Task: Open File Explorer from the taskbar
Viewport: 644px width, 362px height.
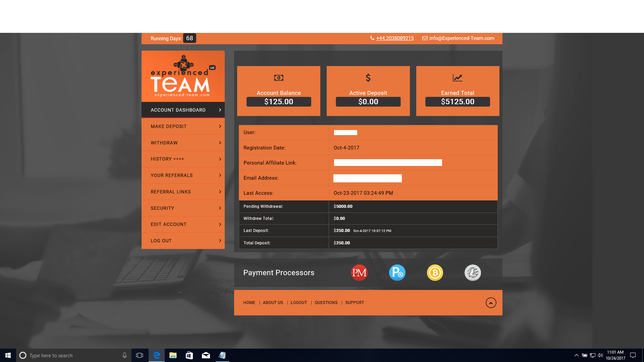Action: click(173, 355)
